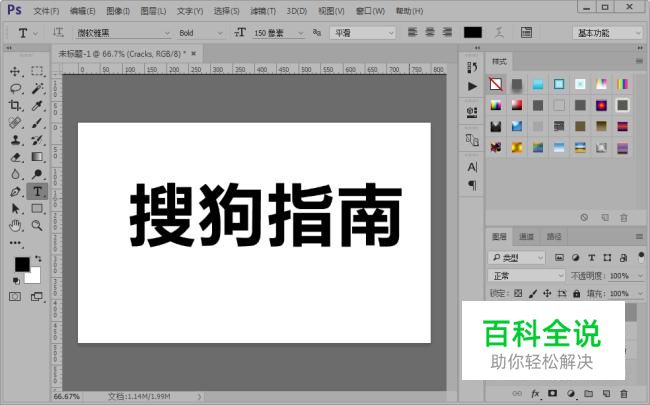Select the Magic Wand tool
This screenshot has height=405, width=650.
37,88
